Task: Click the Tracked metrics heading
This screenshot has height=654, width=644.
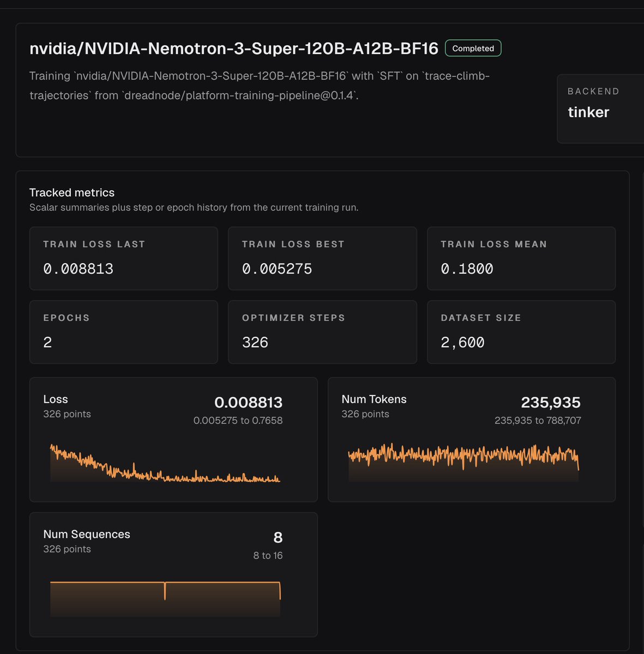Action: coord(71,192)
